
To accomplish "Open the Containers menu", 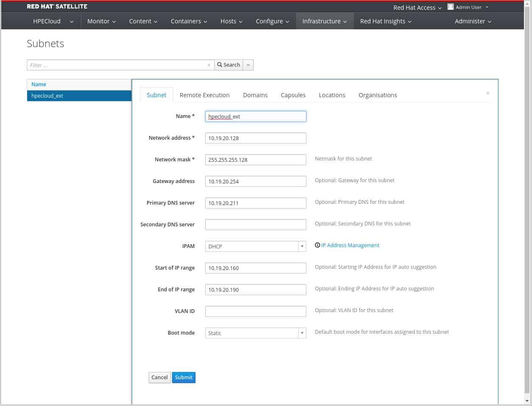I will (189, 21).
